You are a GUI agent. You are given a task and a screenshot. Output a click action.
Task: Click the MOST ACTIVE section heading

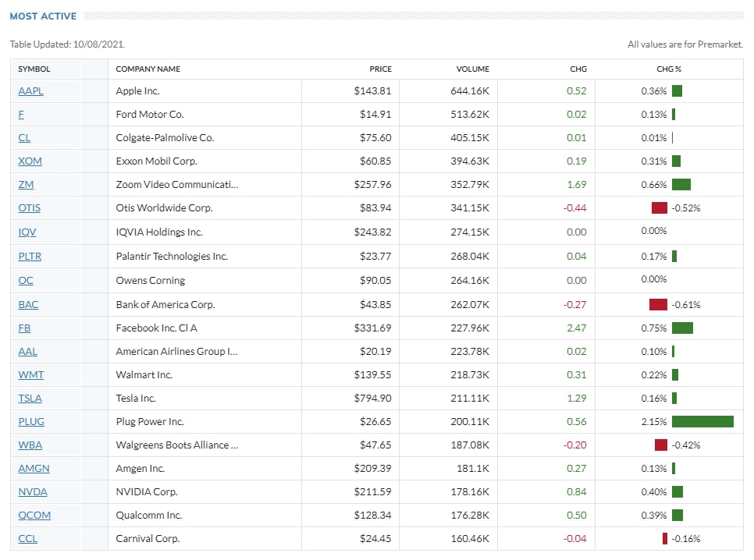click(43, 16)
